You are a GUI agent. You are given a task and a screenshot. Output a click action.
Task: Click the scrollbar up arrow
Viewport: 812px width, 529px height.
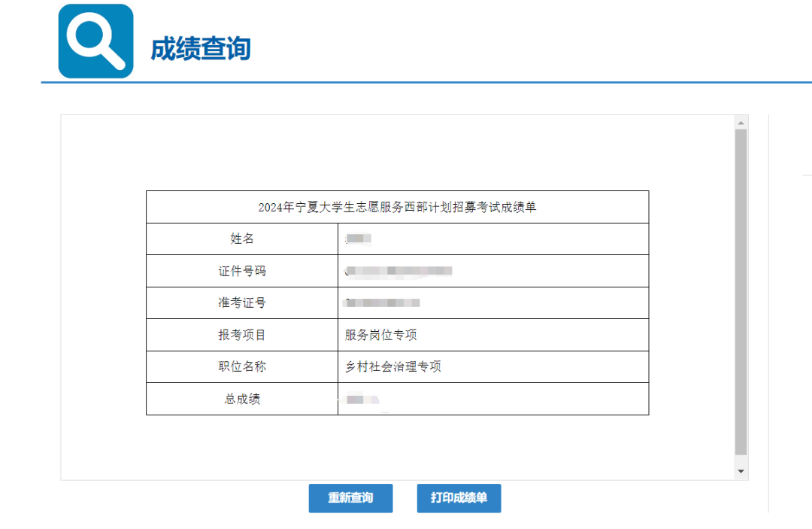[x=741, y=123]
